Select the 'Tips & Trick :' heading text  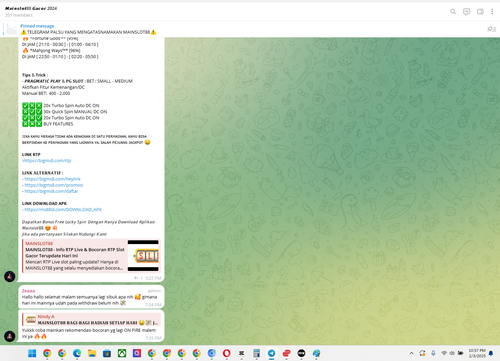click(35, 75)
